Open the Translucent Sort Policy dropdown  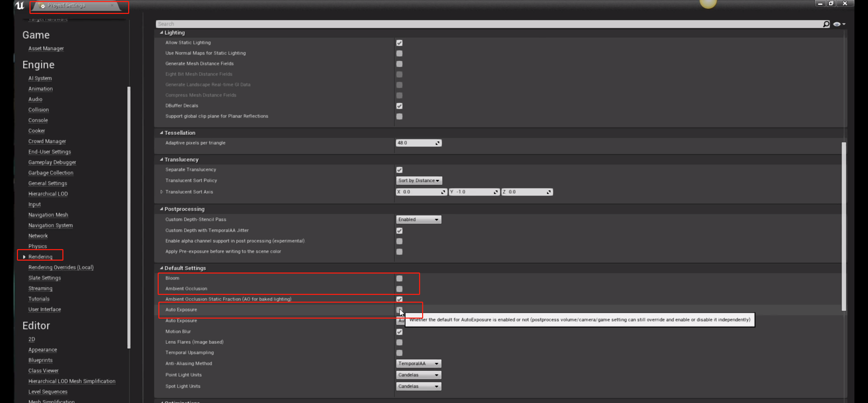[419, 181]
